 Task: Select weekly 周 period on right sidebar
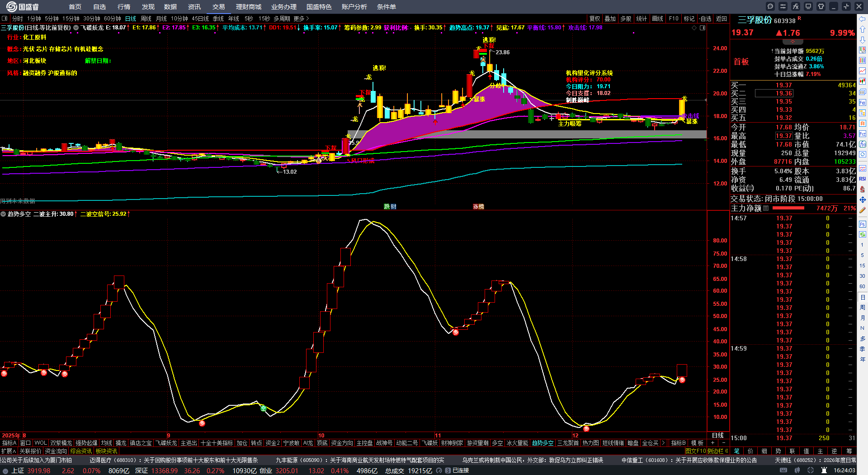[x=863, y=307]
